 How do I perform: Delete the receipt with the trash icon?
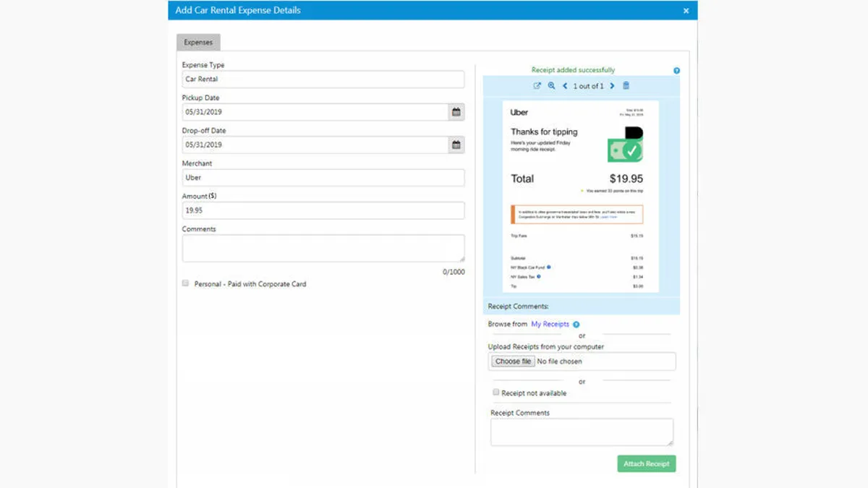click(626, 85)
